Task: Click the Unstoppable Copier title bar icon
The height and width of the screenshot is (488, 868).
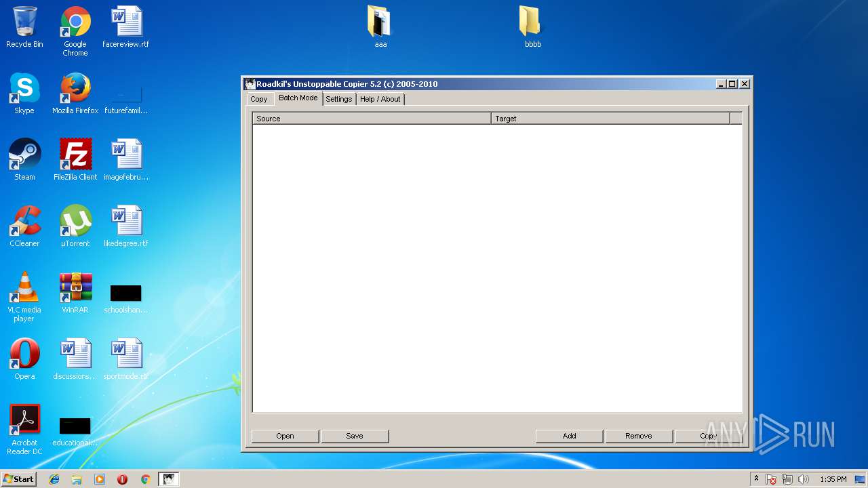Action: point(250,84)
